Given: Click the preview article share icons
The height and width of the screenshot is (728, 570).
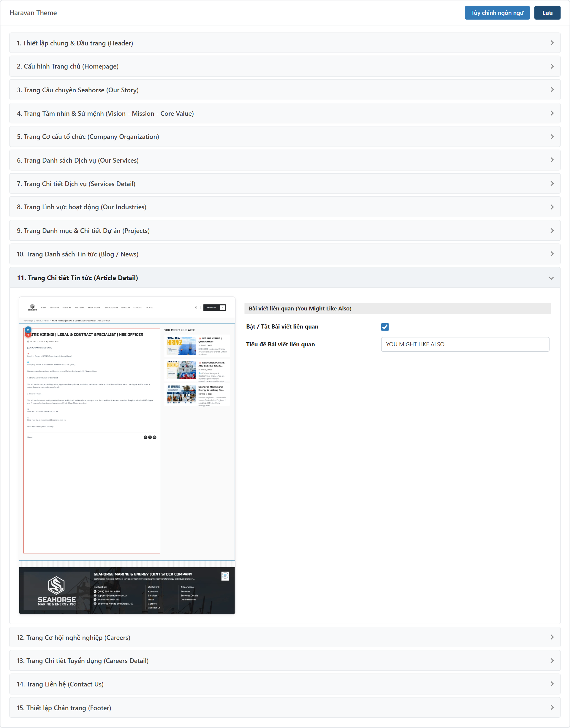Looking at the screenshot, I should point(150,437).
